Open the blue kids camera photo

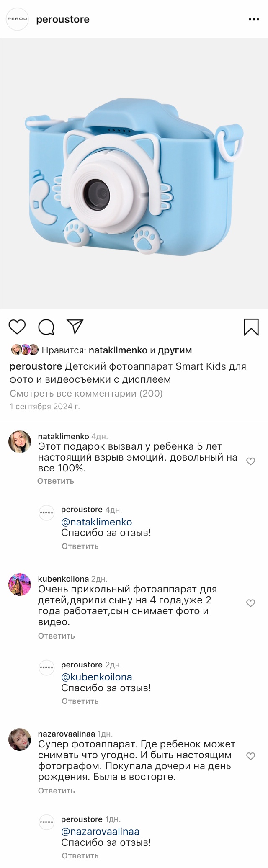click(x=134, y=174)
